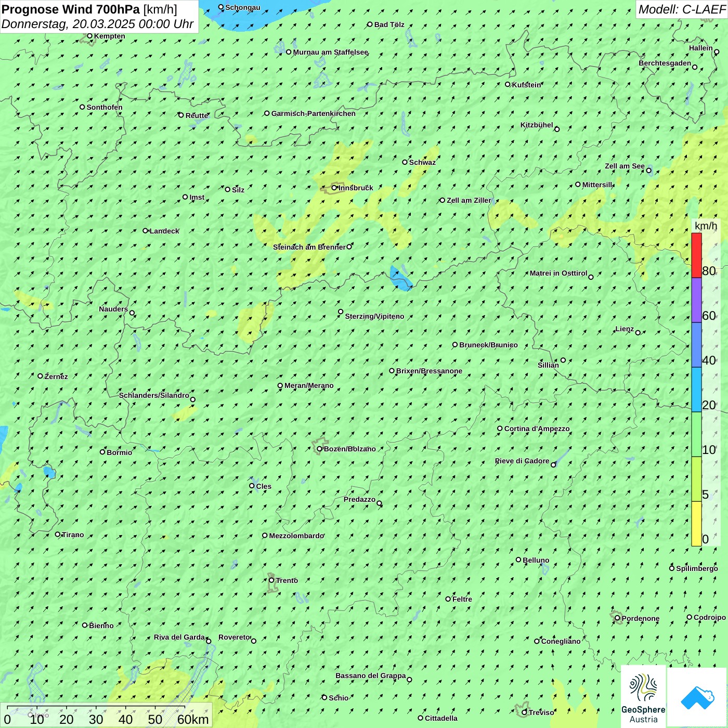This screenshot has height=728, width=728.
Task: Select the Kitzbühel city label
Action: (x=537, y=125)
